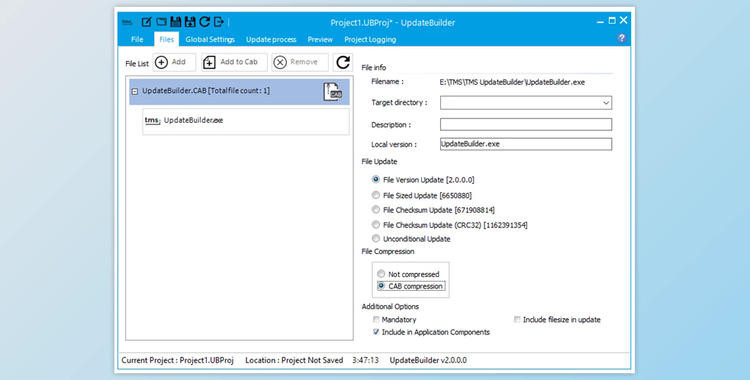Click the Remove button
Image resolution: width=750 pixels, height=380 pixels.
(300, 62)
